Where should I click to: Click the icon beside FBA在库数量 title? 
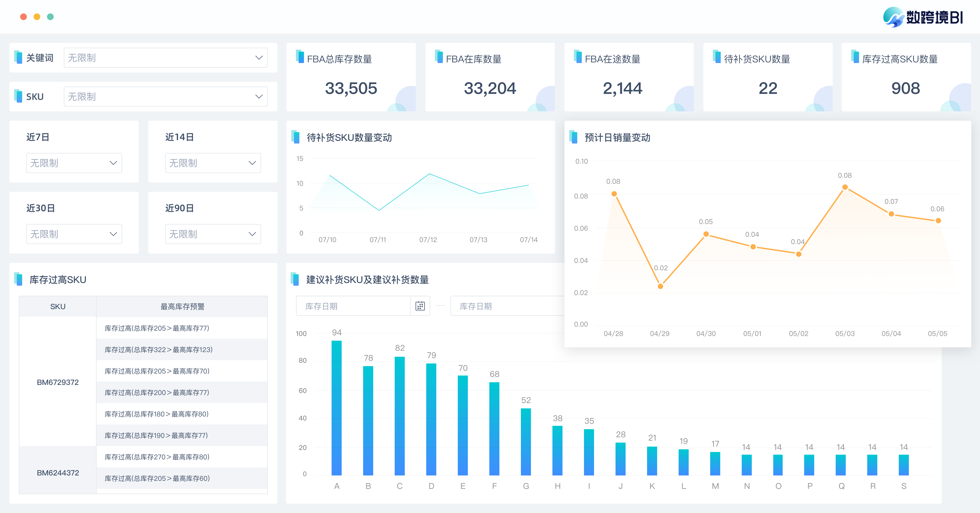[x=439, y=57]
